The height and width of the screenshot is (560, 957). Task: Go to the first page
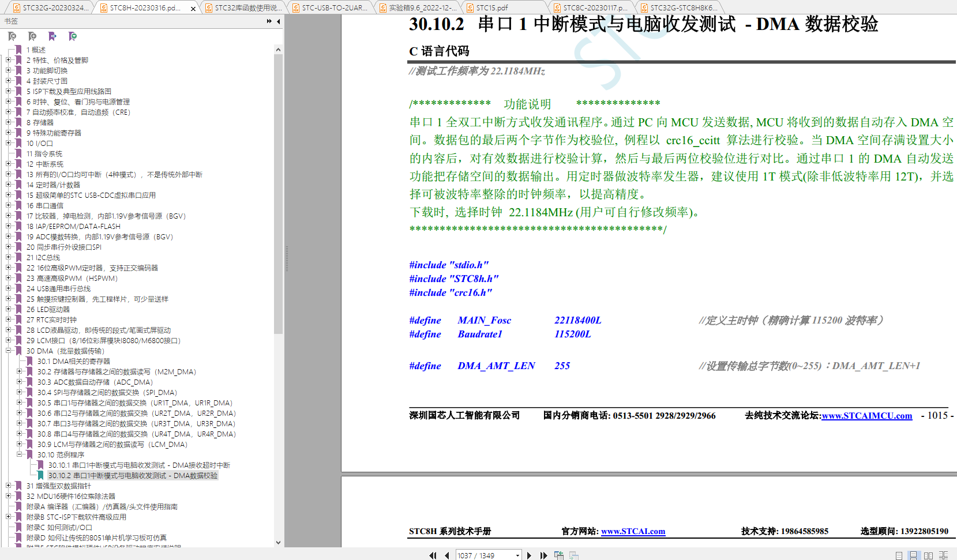click(x=433, y=555)
